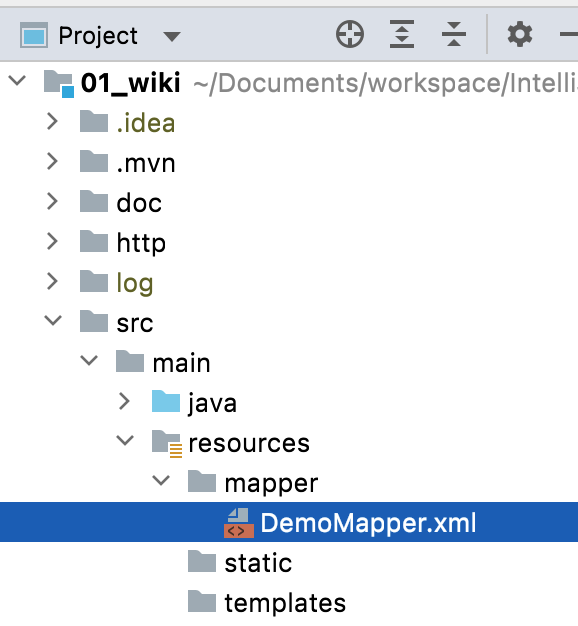The width and height of the screenshot is (578, 626).
Task: Select the http tree row text
Action: (x=141, y=244)
